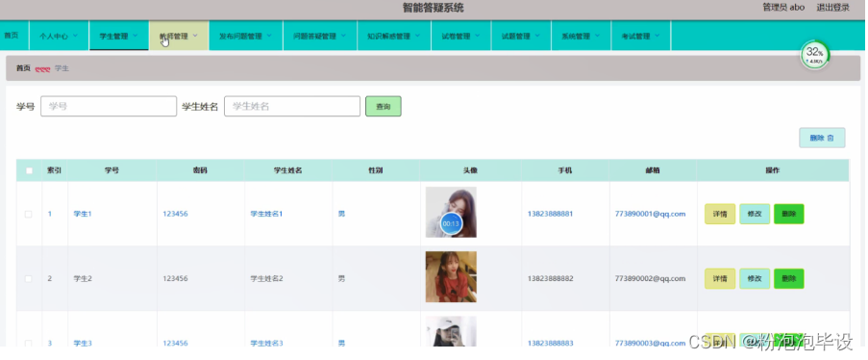This screenshot has height=360, width=868.
Task: Click the 管理员 abo account label
Action: click(783, 7)
